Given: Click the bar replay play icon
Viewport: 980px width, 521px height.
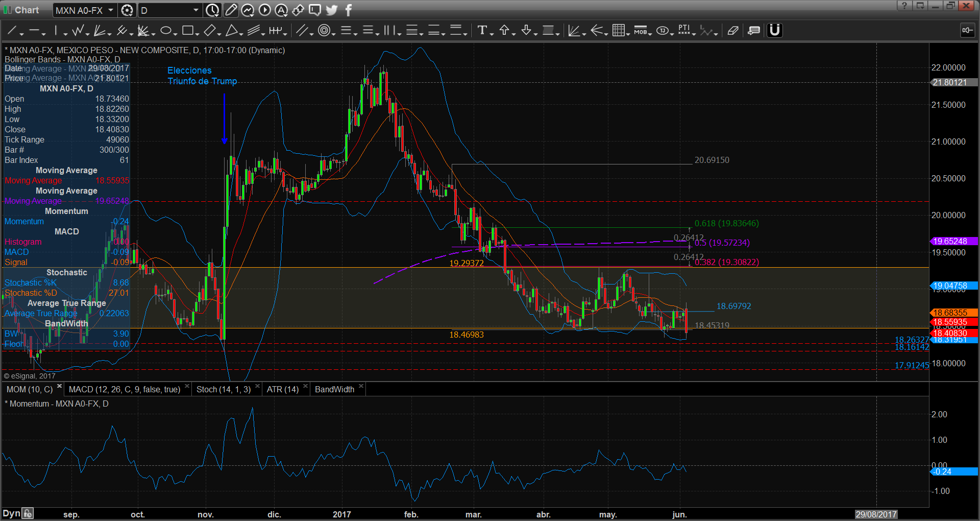Looking at the screenshot, I should [x=264, y=10].
